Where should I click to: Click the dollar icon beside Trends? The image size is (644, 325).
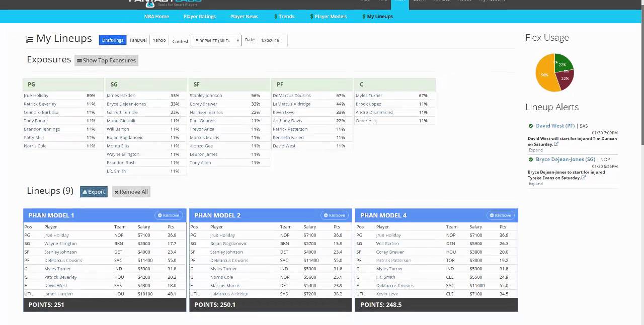click(275, 16)
